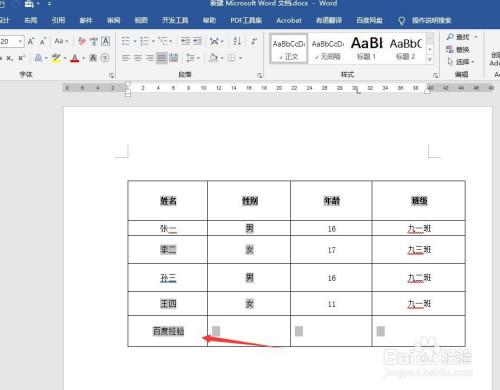Click the 替换 replace button
The height and width of the screenshot is (390, 500).
coord(458,49)
